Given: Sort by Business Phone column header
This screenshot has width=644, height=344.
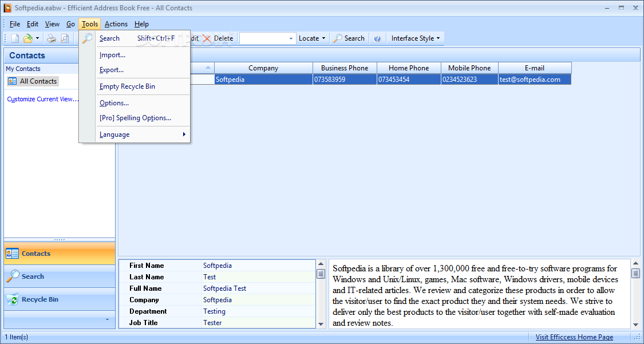Looking at the screenshot, I should point(345,68).
